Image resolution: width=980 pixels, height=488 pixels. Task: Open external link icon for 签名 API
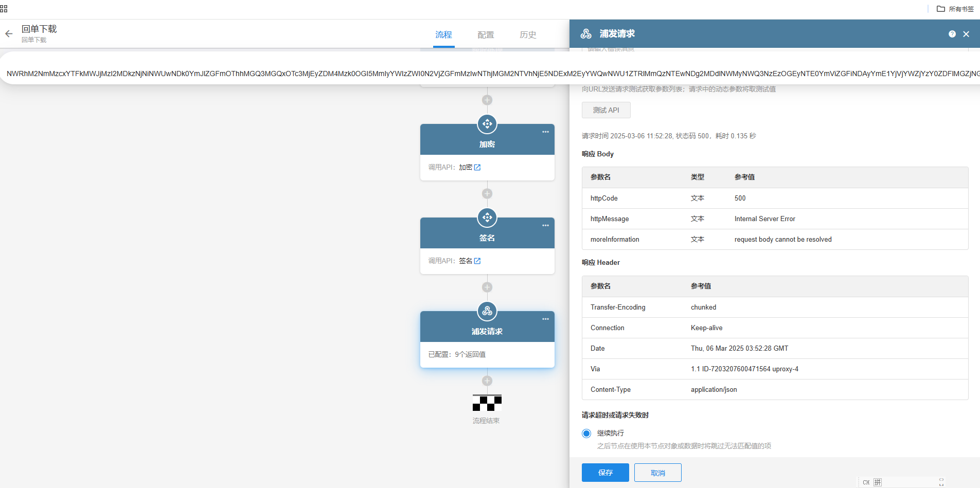(477, 261)
